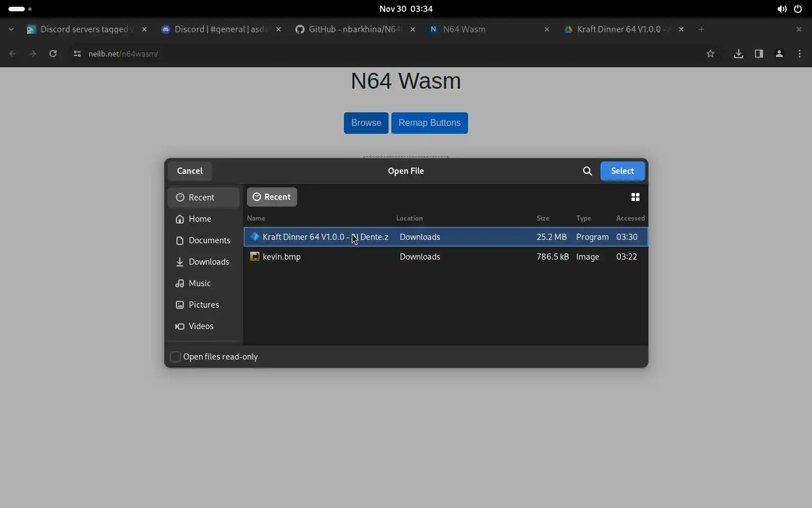The image size is (812, 508).
Task: Open power menu in top bar
Action: (798, 9)
